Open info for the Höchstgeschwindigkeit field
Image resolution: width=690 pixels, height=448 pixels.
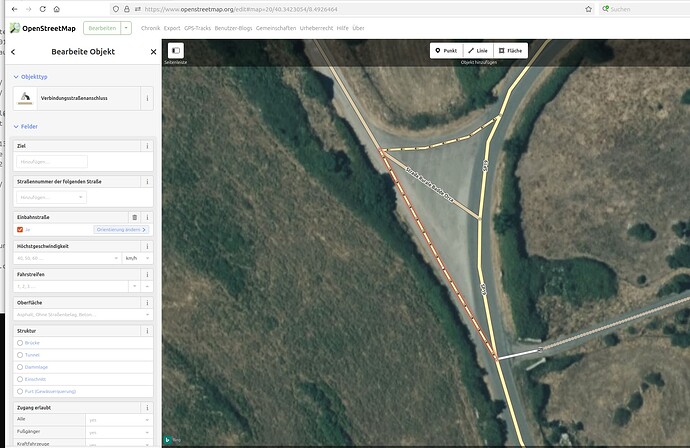point(147,246)
